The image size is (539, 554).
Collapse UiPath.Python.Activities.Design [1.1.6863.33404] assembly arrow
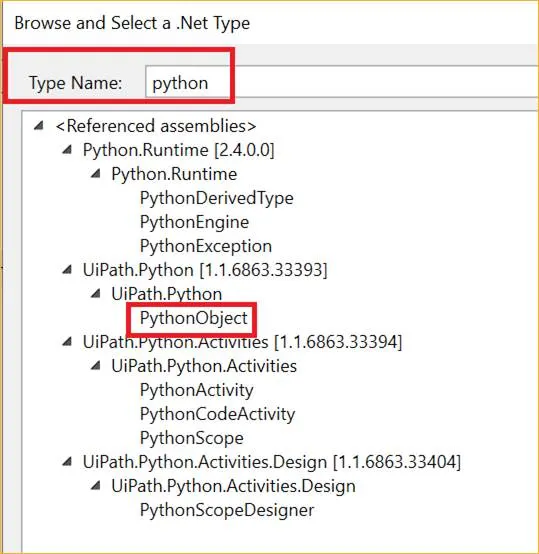[67, 461]
